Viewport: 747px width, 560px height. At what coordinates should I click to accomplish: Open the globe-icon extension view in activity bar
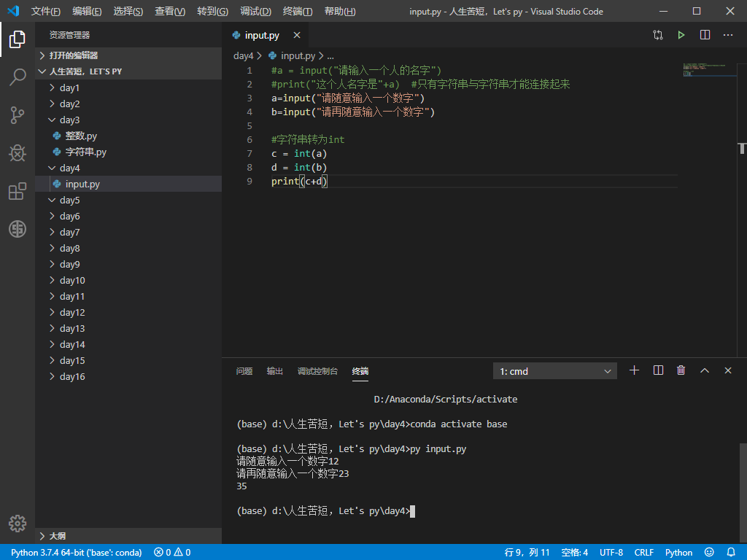18,229
